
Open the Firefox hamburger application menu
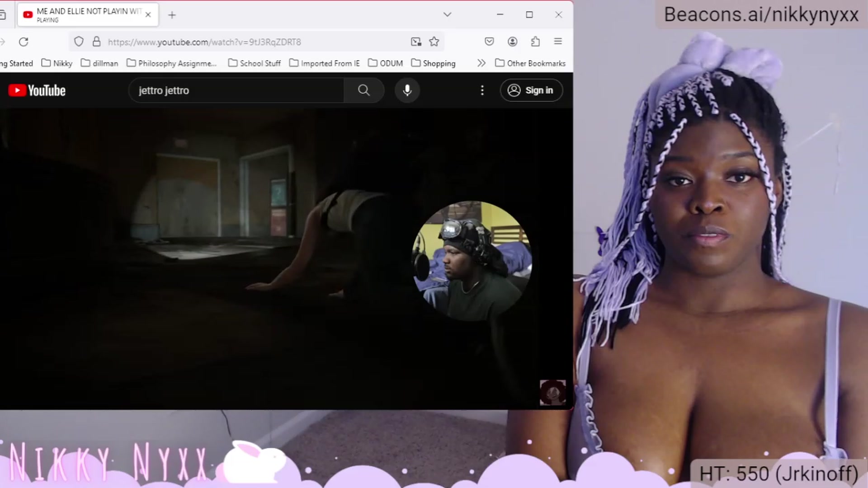click(x=558, y=41)
